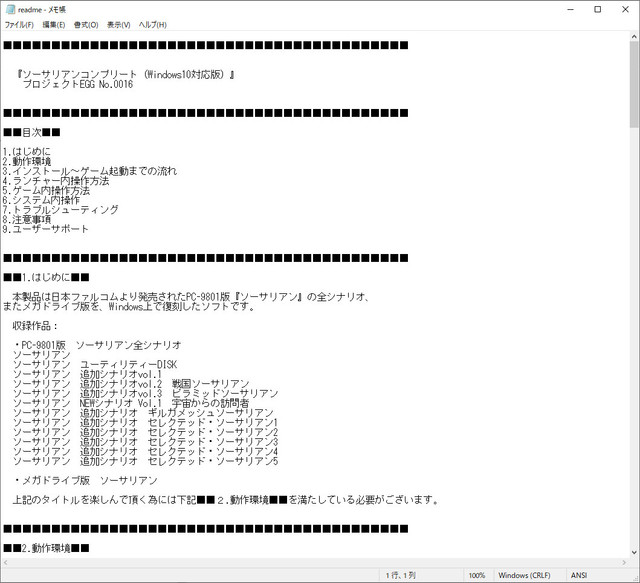Open the ヘルプ(H) menu
640x583 pixels.
(153, 25)
